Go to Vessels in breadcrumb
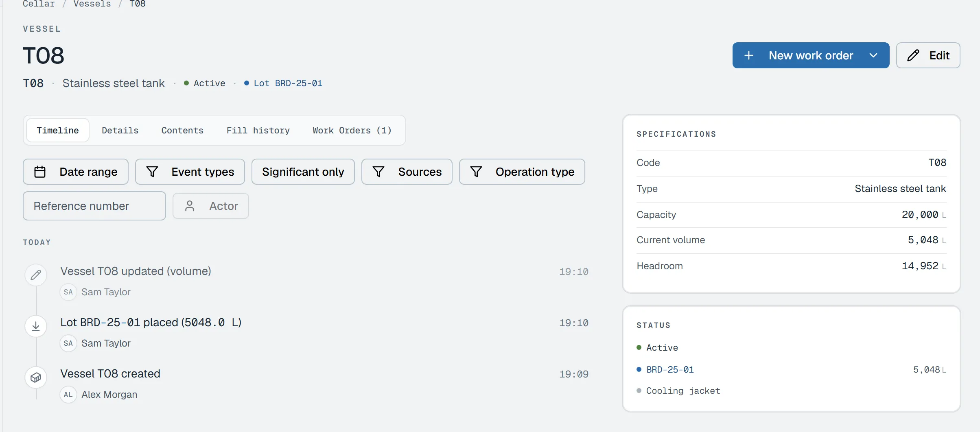This screenshot has width=980, height=432. pyautogui.click(x=92, y=4)
